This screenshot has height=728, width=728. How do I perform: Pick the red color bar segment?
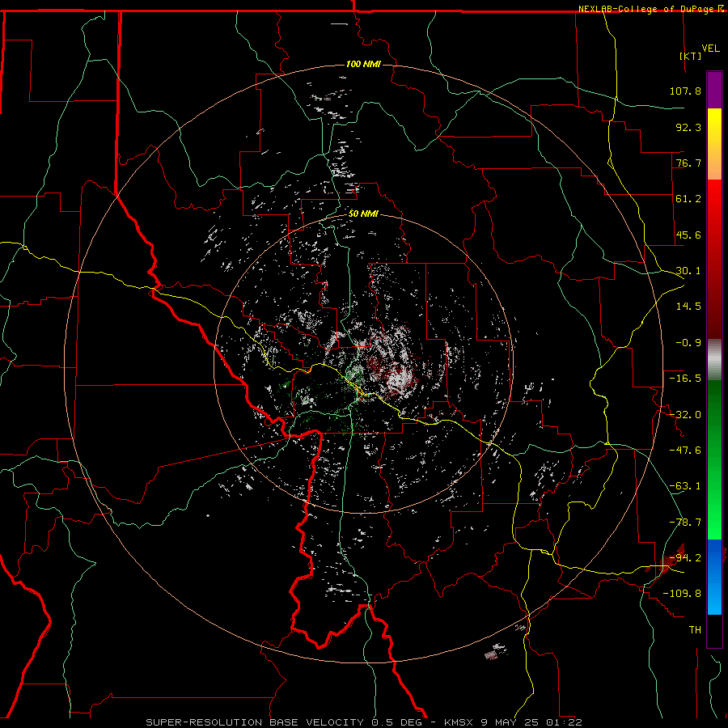[x=714, y=259]
